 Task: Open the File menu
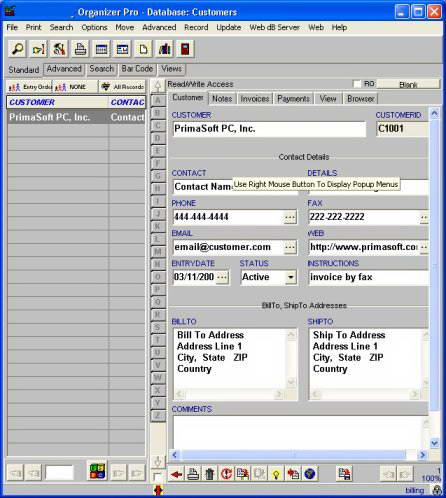[x=12, y=27]
